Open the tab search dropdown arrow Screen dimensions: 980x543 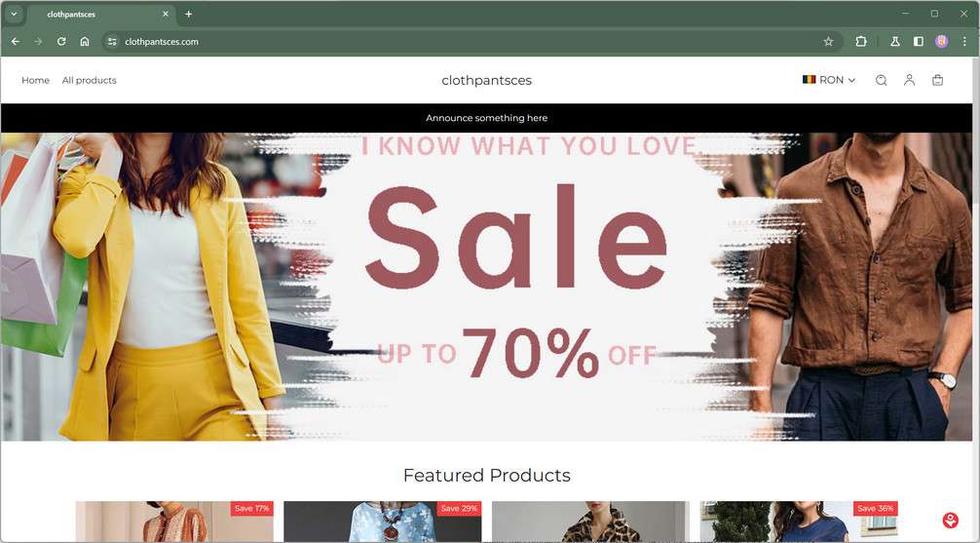[13, 14]
